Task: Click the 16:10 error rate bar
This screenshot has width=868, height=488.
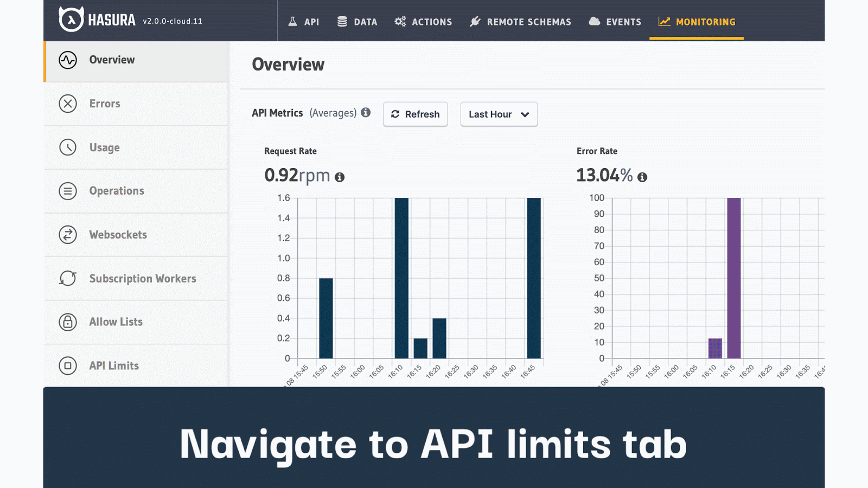Action: pyautogui.click(x=715, y=348)
